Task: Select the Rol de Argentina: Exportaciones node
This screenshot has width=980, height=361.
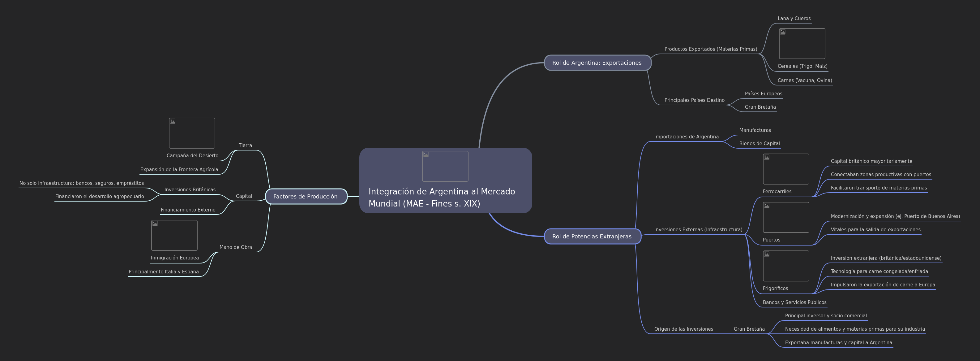Action: pyautogui.click(x=598, y=63)
